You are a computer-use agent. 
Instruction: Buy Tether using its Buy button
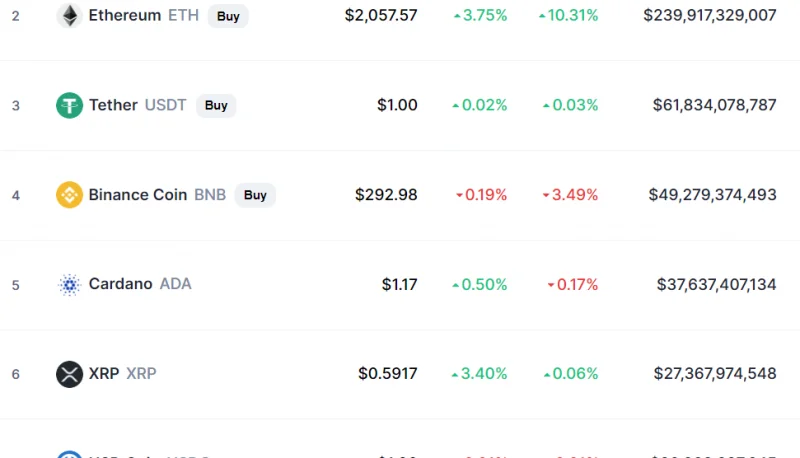coord(216,105)
